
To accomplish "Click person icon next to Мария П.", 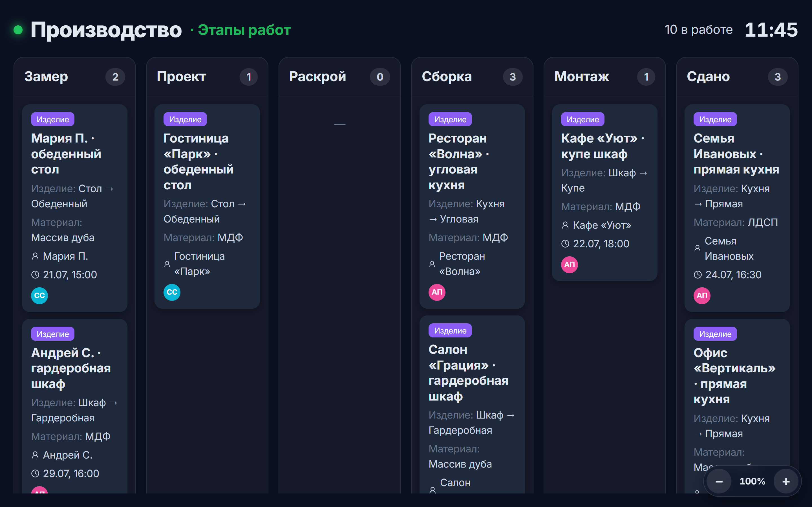I will [x=35, y=256].
